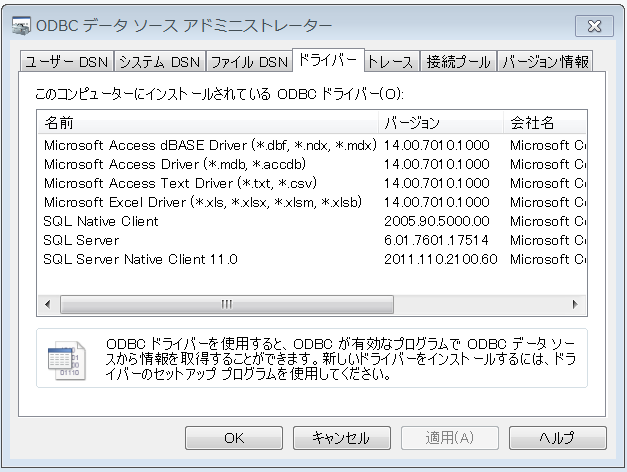Screen dimensions: 627x472
Task: Click version 2005.90.5000.00 cell
Action: click(x=437, y=221)
